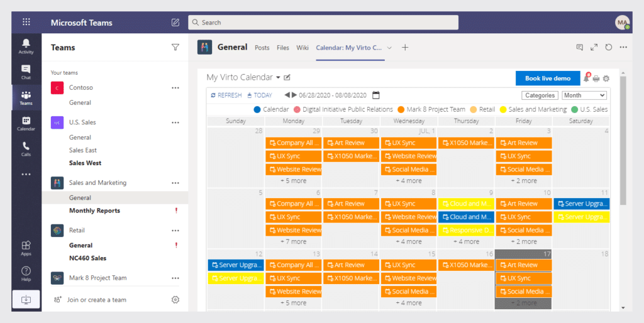The width and height of the screenshot is (644, 323).
Task: Click the download desktop app icon
Action: tap(26, 299)
